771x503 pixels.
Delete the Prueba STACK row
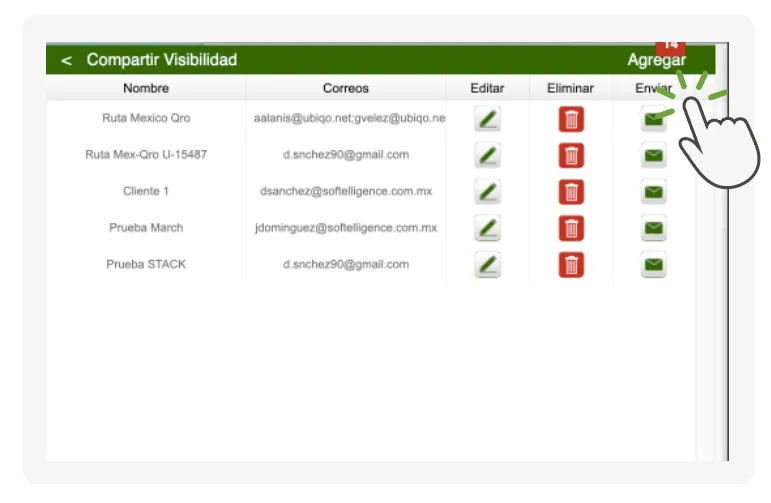(x=571, y=265)
